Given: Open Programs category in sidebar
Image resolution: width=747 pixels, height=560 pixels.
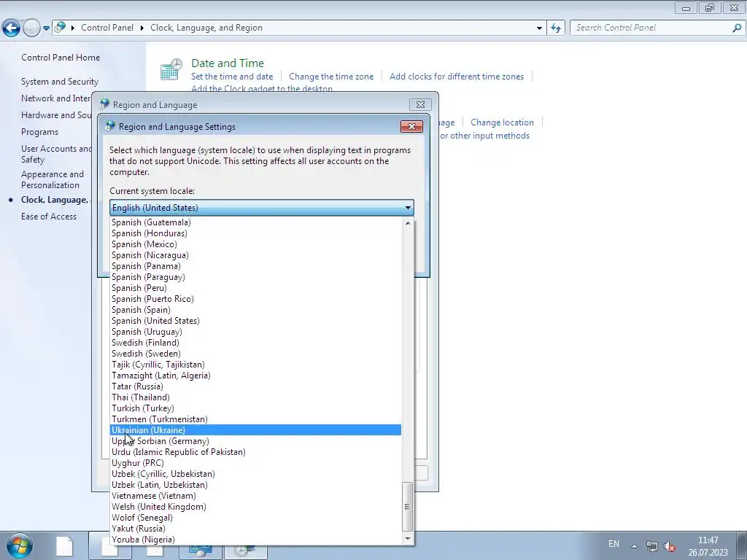Looking at the screenshot, I should pyautogui.click(x=39, y=132).
